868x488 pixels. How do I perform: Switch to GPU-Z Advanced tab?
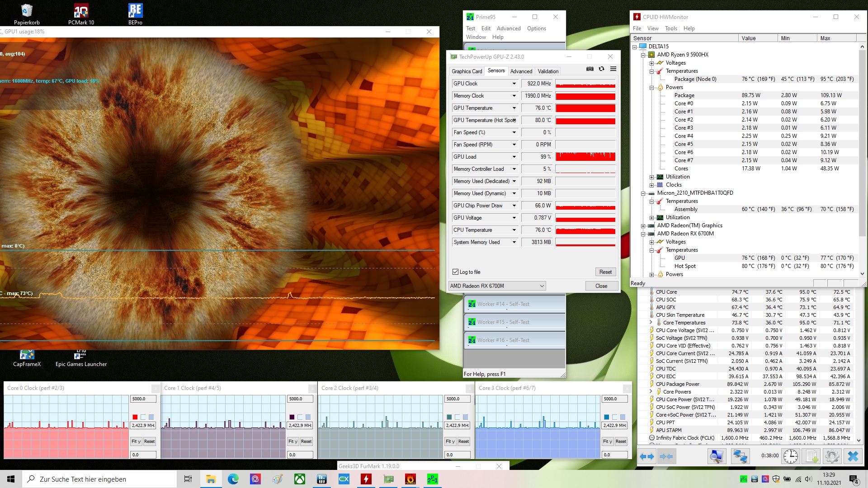coord(521,71)
